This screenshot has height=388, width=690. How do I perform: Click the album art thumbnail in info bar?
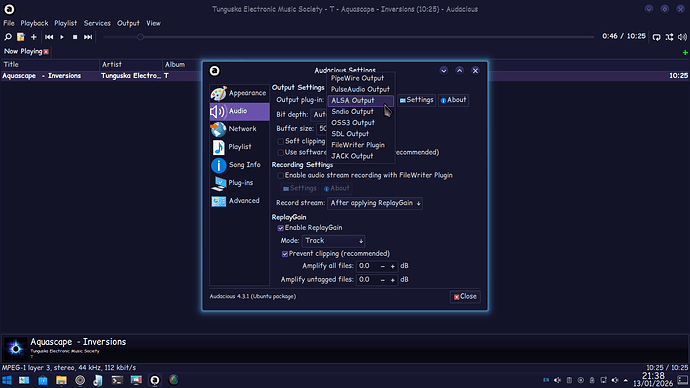[x=15, y=349]
